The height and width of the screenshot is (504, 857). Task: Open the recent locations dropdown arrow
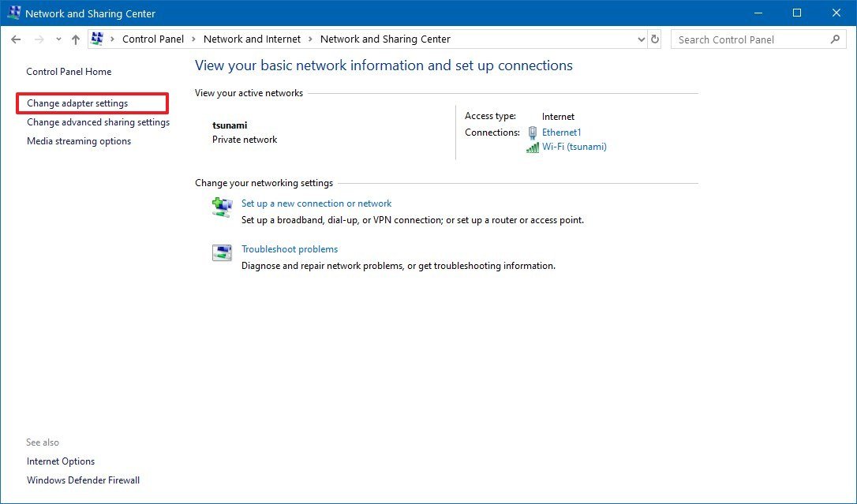58,39
